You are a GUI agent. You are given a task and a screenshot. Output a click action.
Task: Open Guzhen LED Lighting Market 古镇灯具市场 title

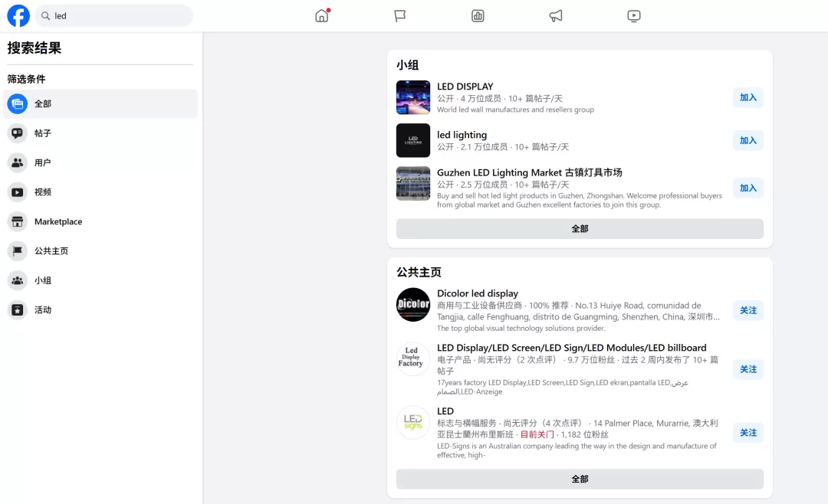point(529,172)
